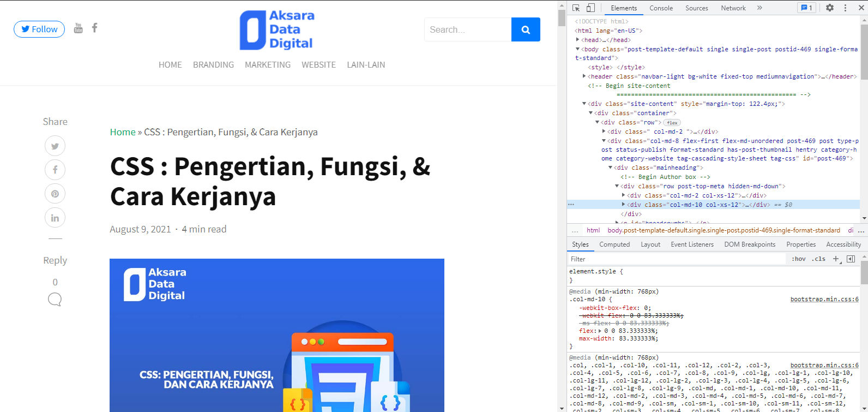This screenshot has width=868, height=412.
Task: Expand the col-md-2 div node under row
Action: (x=604, y=131)
